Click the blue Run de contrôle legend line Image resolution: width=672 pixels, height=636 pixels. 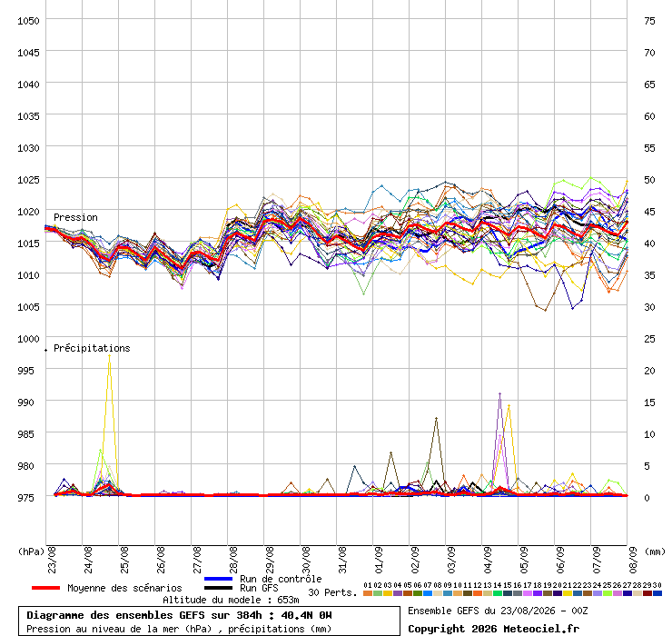click(x=218, y=579)
